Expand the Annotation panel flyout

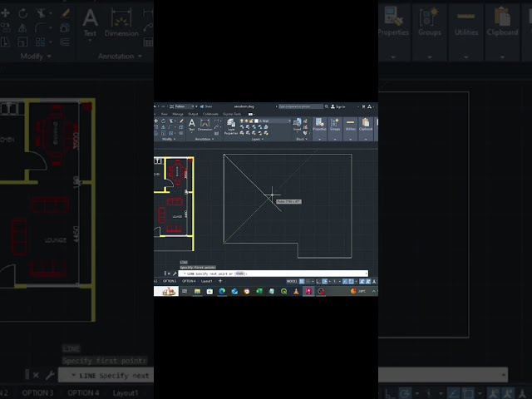(213, 139)
